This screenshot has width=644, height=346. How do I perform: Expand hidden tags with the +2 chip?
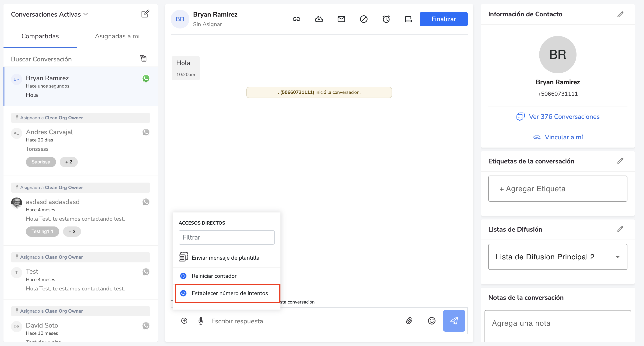click(68, 162)
